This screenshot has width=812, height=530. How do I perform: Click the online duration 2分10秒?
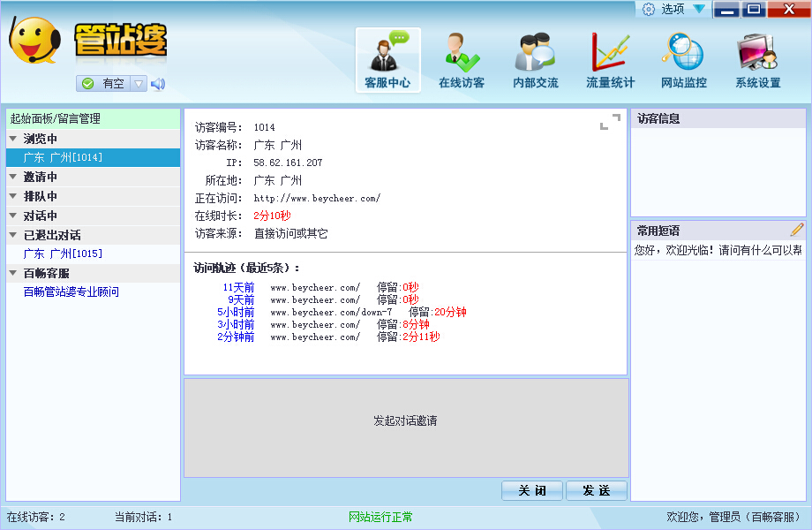click(x=273, y=216)
